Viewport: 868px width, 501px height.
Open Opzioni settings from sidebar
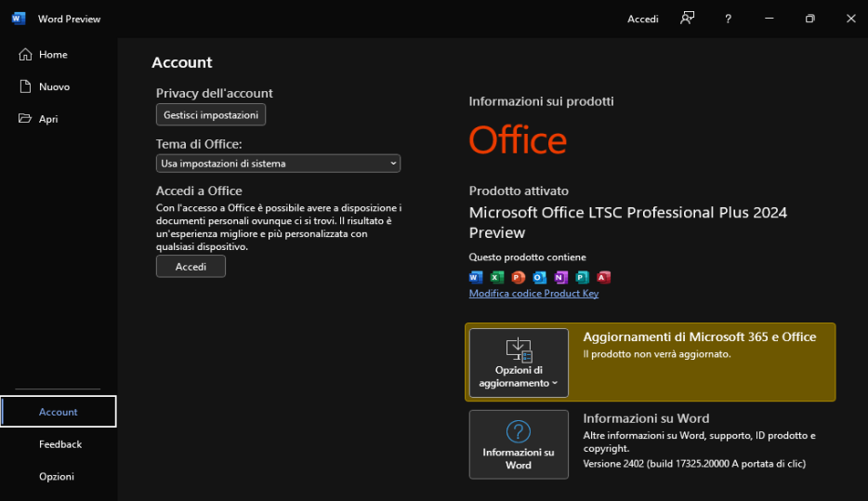59,476
